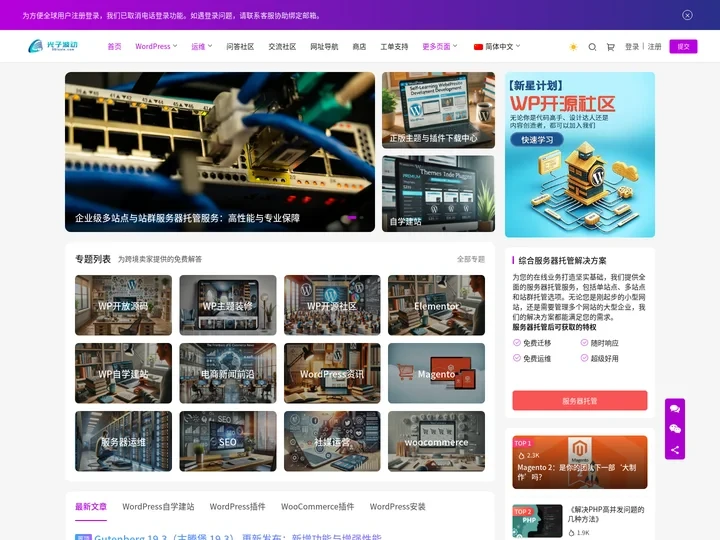Open 商店 menu item
This screenshot has height=540, width=720.
pos(359,46)
